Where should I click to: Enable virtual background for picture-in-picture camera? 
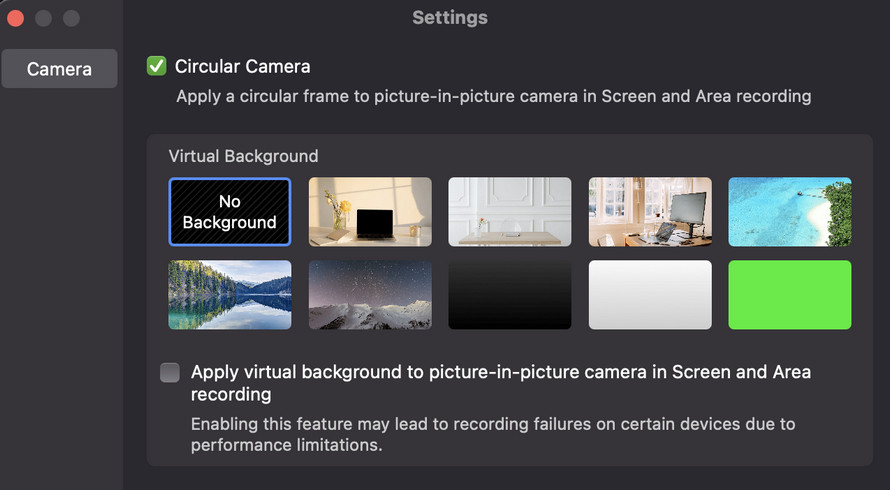click(x=170, y=373)
